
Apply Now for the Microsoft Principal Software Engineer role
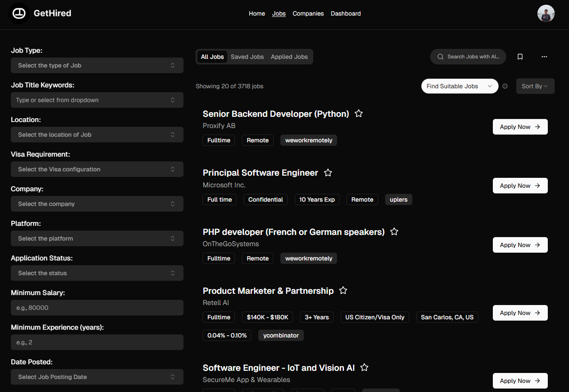coord(520,186)
